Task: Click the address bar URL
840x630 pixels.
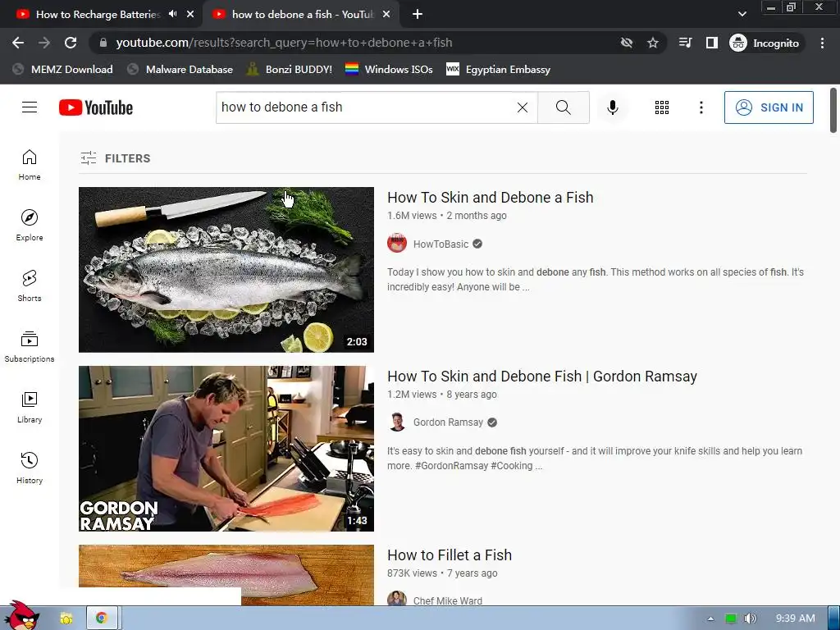Action: [x=284, y=43]
